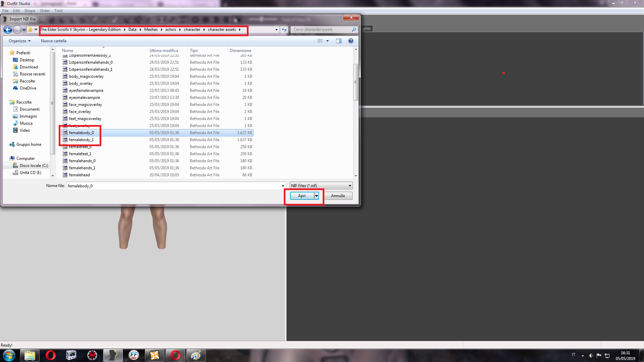The width and height of the screenshot is (644, 362).
Task: Sort by Tipo column header
Action: pyautogui.click(x=208, y=51)
